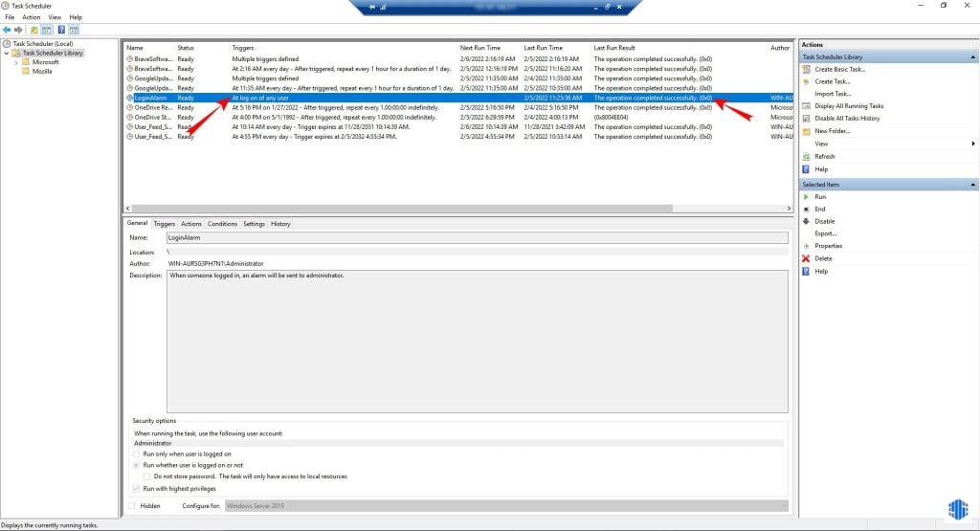Click the right arrow of the task list scrollbar
The width and height of the screenshot is (980, 531).
tap(789, 209)
